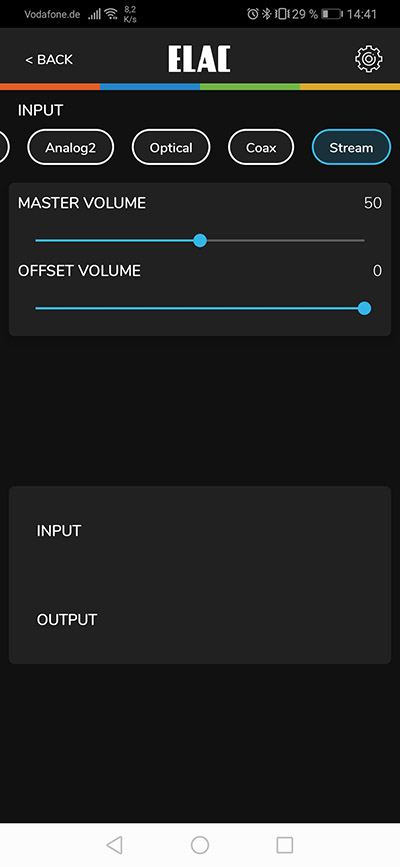Click the Master Volume slider handle
The image size is (400, 867).
[x=200, y=241]
